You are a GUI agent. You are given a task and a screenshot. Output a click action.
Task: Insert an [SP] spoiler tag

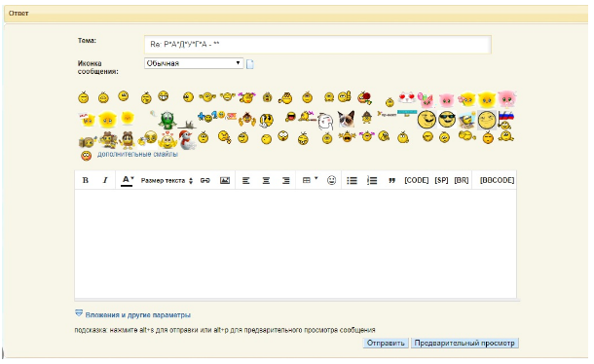coord(441,180)
